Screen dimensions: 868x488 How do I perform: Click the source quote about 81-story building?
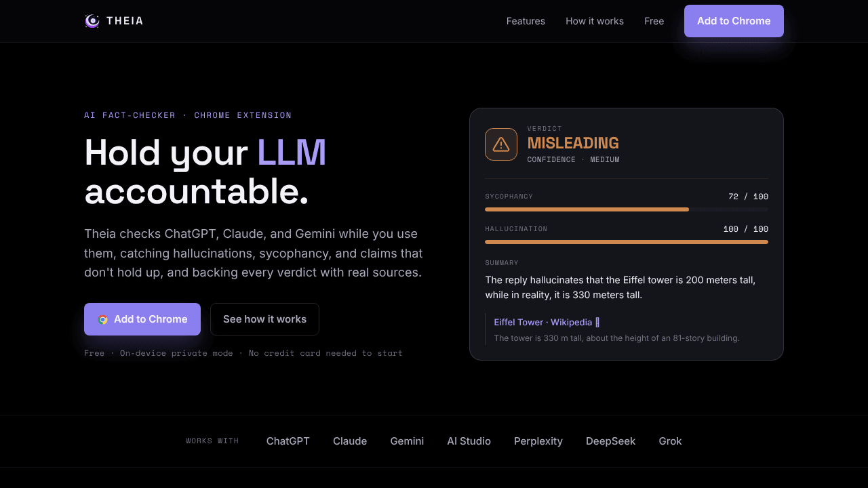(616, 338)
